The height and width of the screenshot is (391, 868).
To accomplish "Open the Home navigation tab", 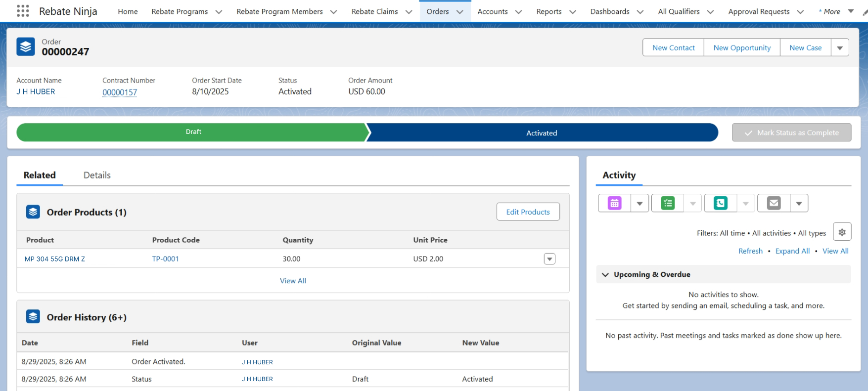I will tap(128, 11).
